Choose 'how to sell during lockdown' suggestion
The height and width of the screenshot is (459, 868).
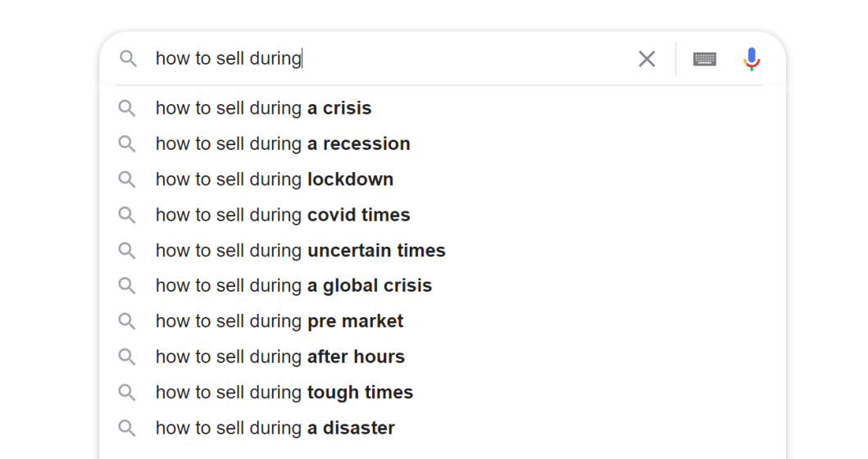tap(443, 180)
